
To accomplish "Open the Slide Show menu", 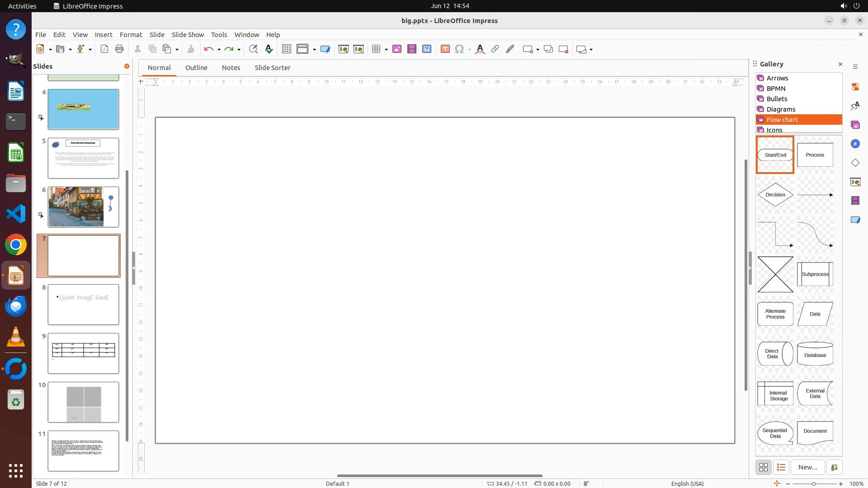I will click(x=188, y=34).
